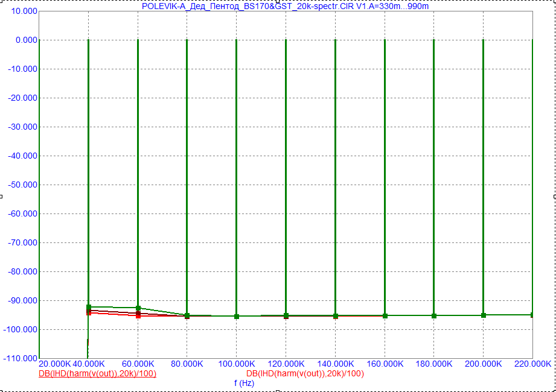Select the green data marker at 120K harmonic
556x392 pixels.
click(286, 315)
